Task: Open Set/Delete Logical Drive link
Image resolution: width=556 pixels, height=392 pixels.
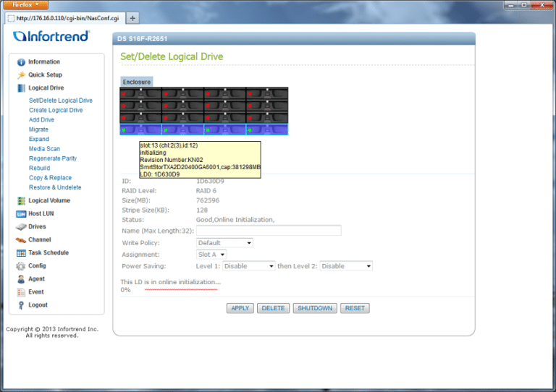Action: click(61, 101)
